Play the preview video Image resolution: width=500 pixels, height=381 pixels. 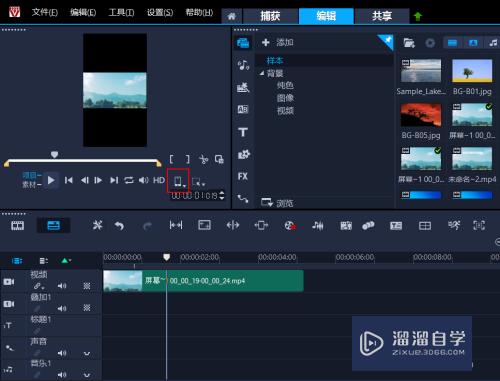(51, 180)
